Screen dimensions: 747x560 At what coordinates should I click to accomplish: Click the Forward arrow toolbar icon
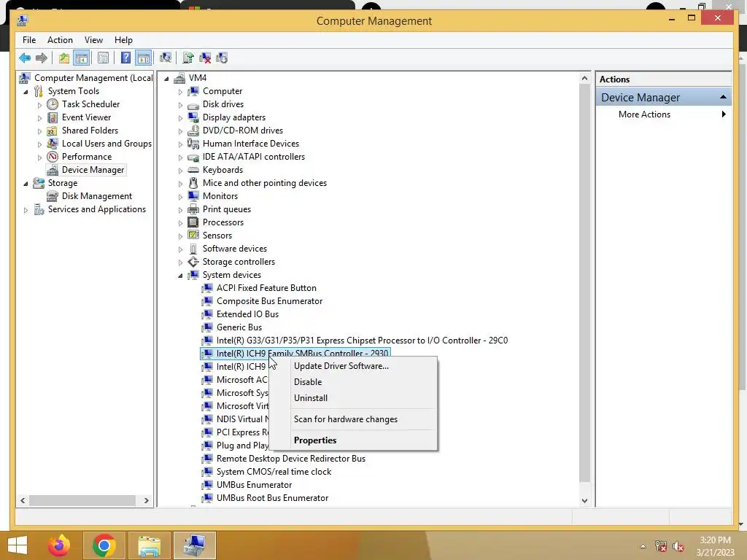[x=42, y=58]
